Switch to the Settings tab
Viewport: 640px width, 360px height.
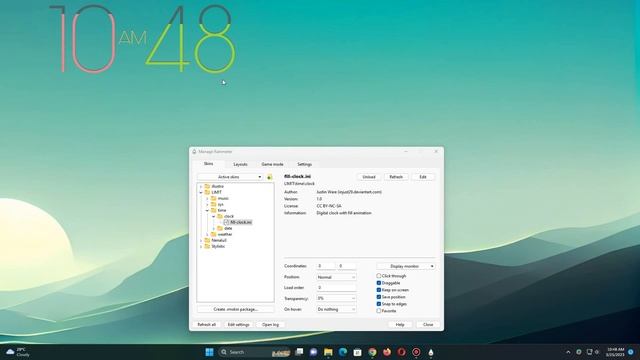[304, 164]
